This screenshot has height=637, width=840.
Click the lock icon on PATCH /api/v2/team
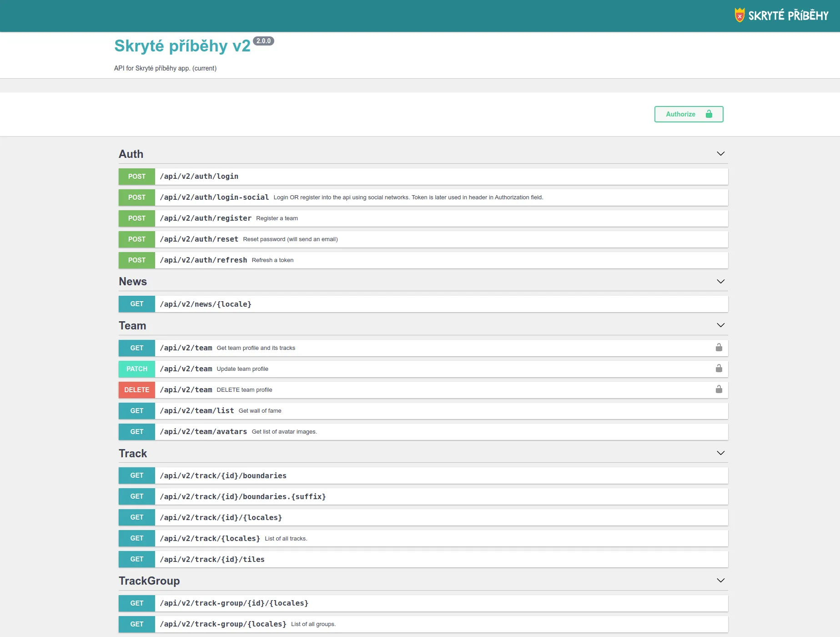point(719,369)
